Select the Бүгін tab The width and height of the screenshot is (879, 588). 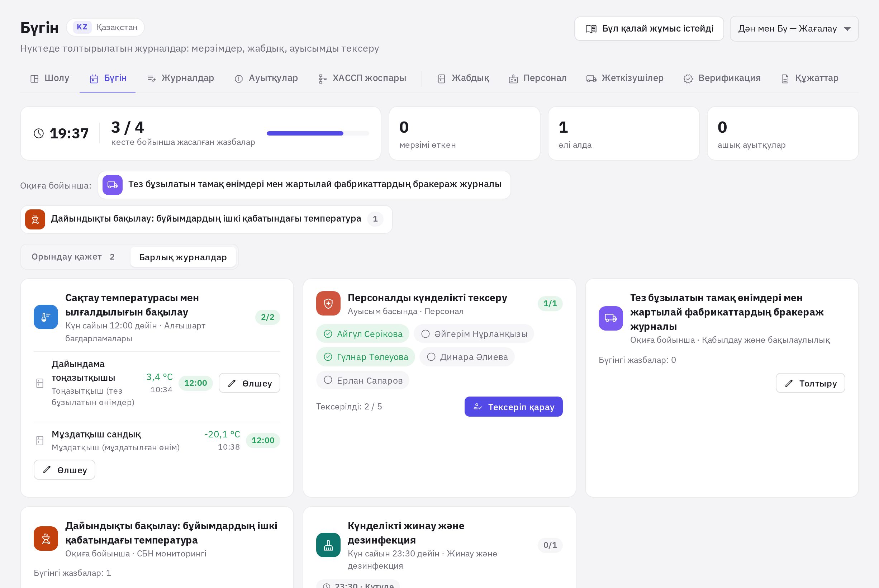pos(108,78)
